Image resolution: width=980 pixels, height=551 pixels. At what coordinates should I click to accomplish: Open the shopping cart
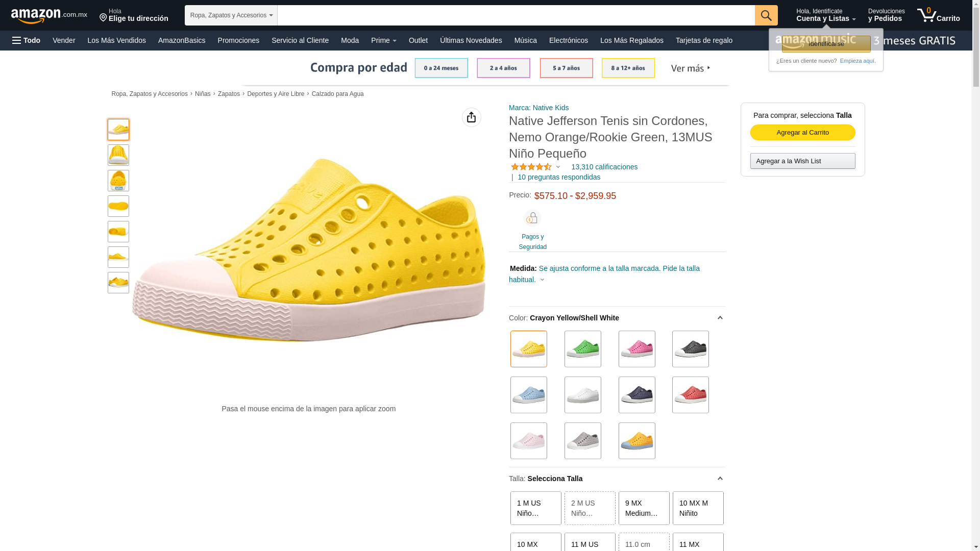pyautogui.click(x=938, y=15)
